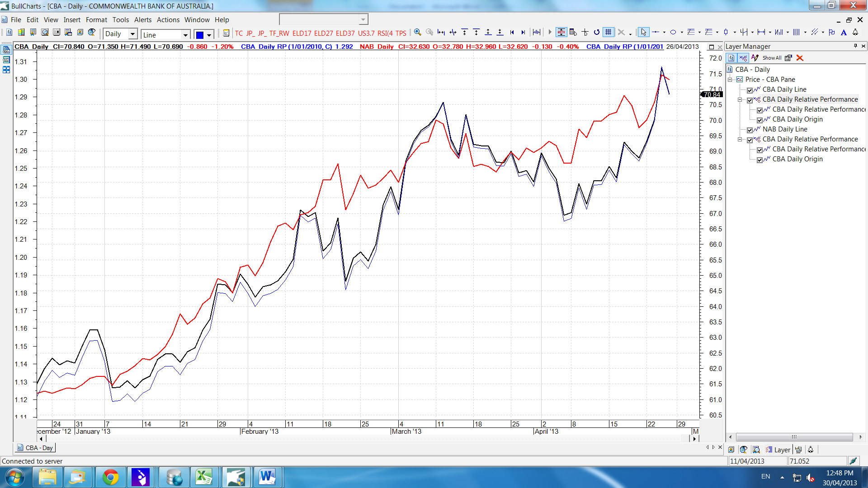Viewport: 868px width, 488px height.
Task: Select the arrow pointer tool
Action: tap(643, 33)
